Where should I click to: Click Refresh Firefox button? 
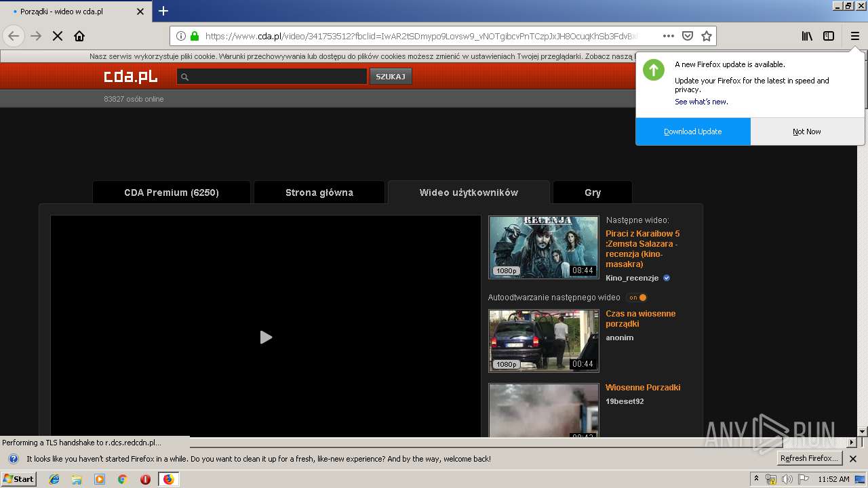coord(810,459)
